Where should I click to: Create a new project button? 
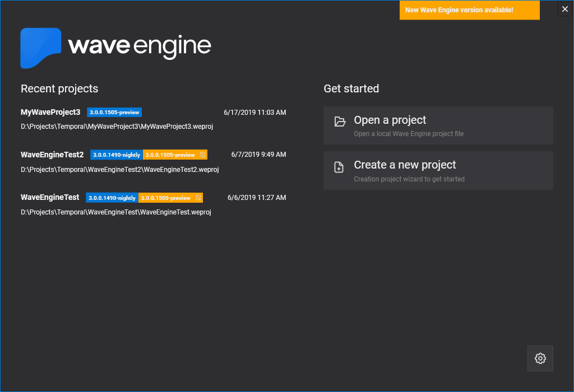click(x=438, y=170)
